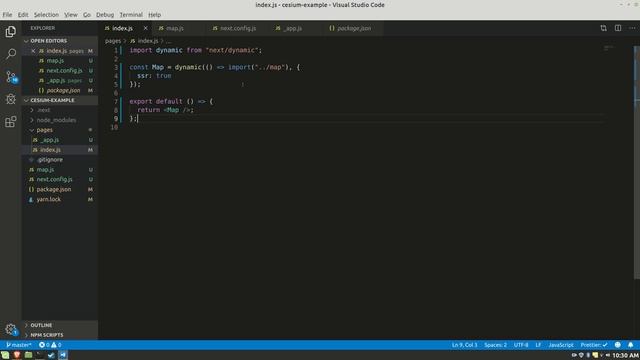Viewport: 640px width, 360px height.
Task: Open the Files manager from taskbar
Action: click(28, 355)
